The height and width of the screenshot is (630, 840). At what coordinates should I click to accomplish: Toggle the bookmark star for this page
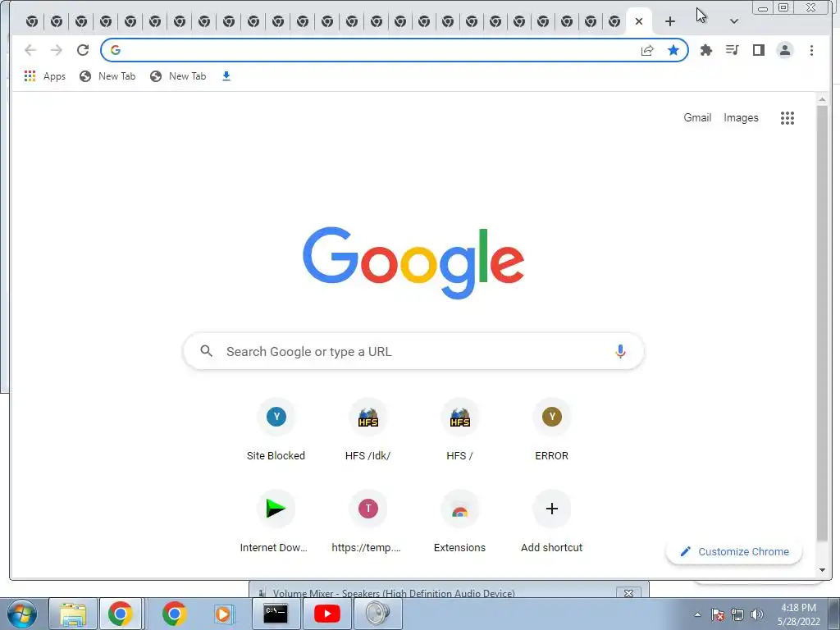click(x=673, y=50)
